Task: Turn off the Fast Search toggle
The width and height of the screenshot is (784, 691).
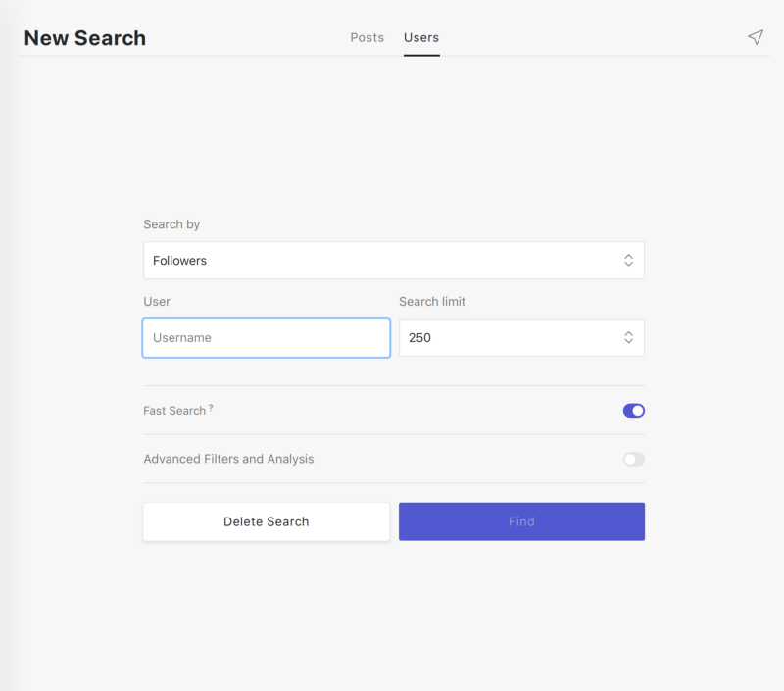Action: (633, 411)
